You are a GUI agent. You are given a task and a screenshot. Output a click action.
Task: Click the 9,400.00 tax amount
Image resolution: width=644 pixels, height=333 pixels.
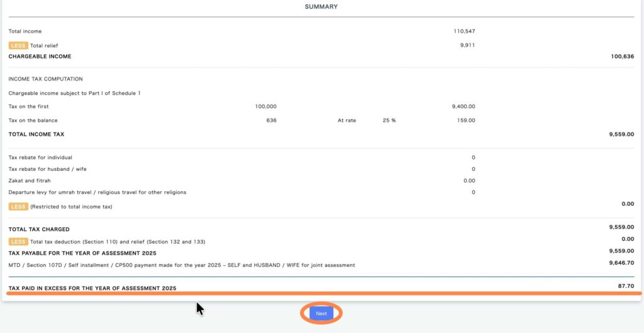pos(464,107)
